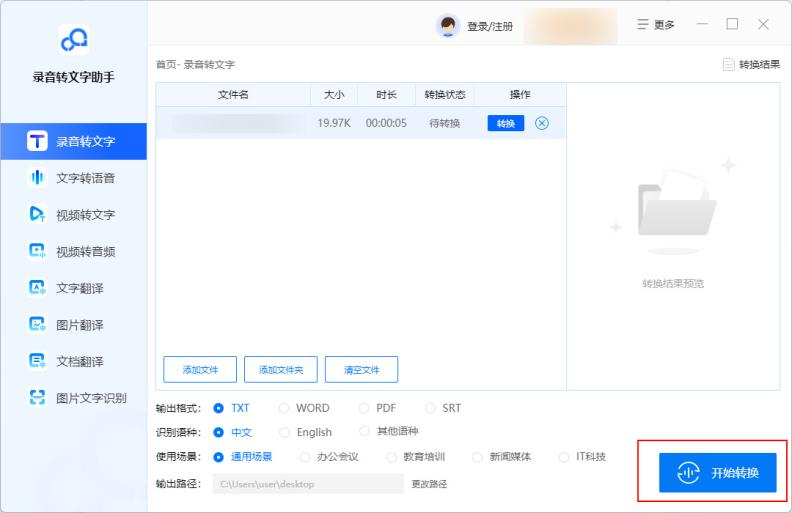Select the 录音转文字 T icon in the sidebar
The height and width of the screenshot is (513, 792).
point(37,141)
